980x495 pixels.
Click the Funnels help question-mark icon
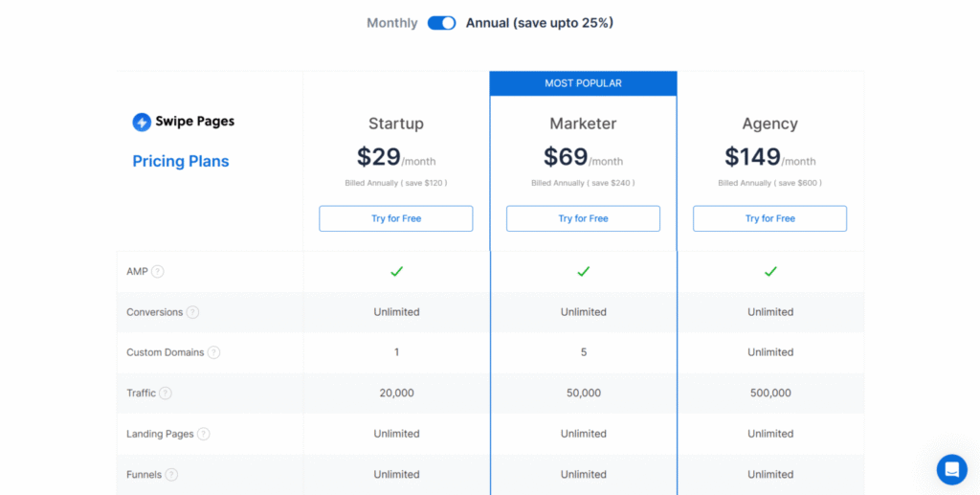[171, 474]
